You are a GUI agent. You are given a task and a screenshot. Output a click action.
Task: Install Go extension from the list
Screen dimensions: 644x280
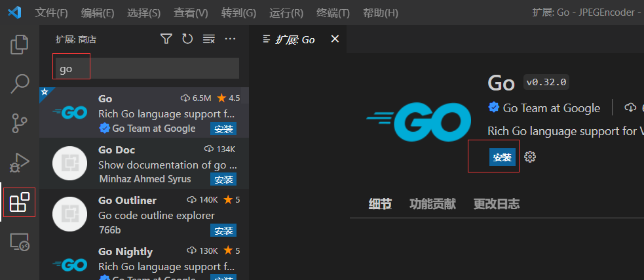(223, 129)
